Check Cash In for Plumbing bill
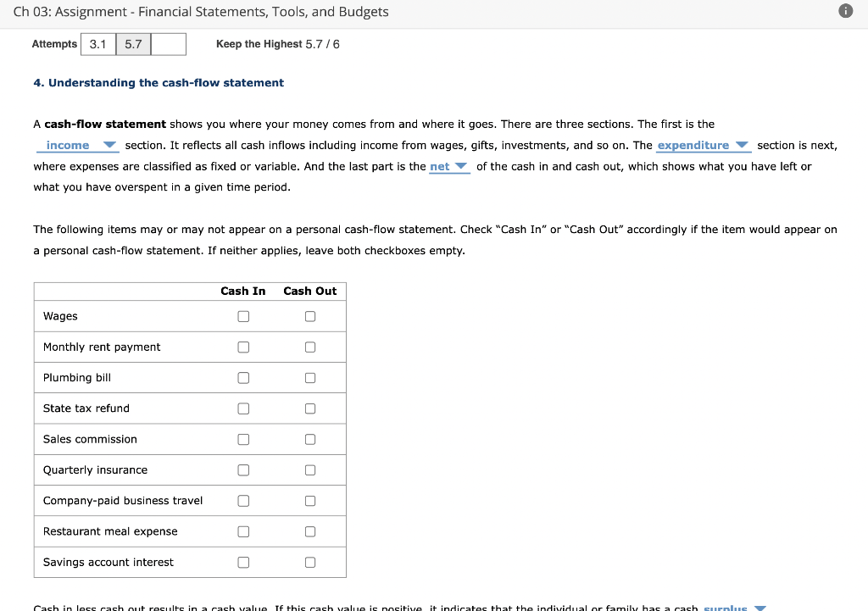This screenshot has width=868, height=611. coord(243,377)
